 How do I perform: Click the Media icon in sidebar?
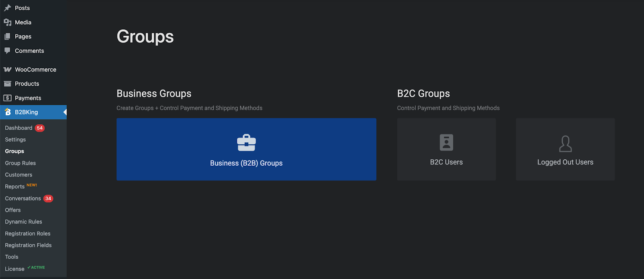(8, 23)
